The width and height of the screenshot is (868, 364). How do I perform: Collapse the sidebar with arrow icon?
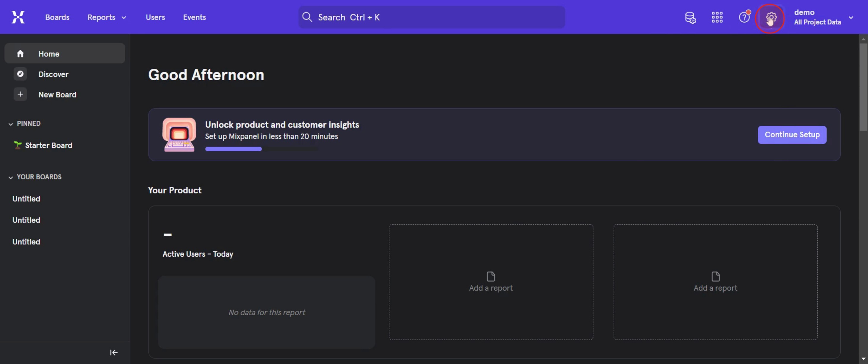coord(113,352)
